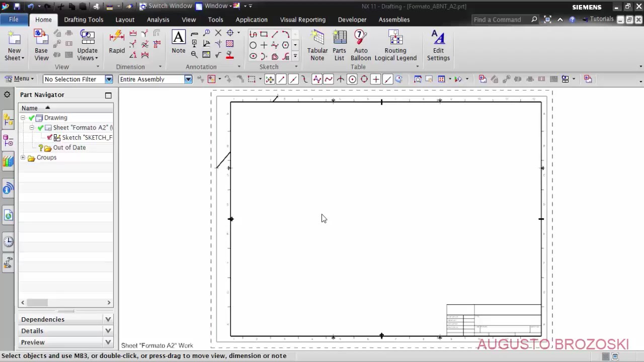Open the File menu
The image size is (644, 362).
click(x=14, y=19)
